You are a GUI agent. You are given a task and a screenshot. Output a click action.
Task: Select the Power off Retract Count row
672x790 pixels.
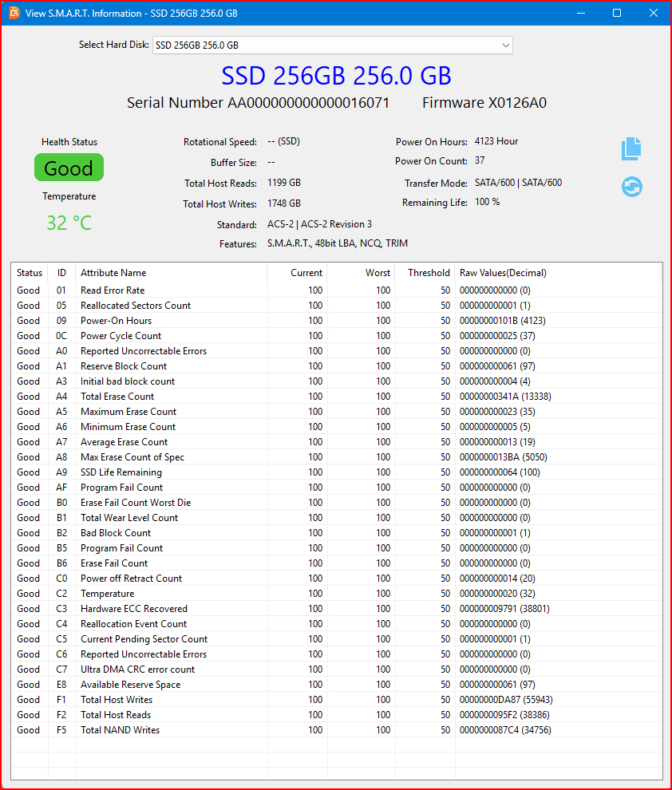tap(337, 579)
